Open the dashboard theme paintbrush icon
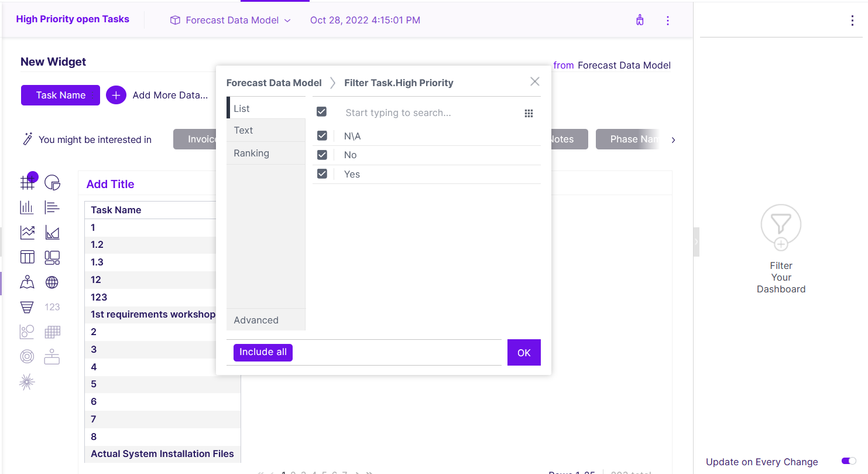 click(x=640, y=19)
